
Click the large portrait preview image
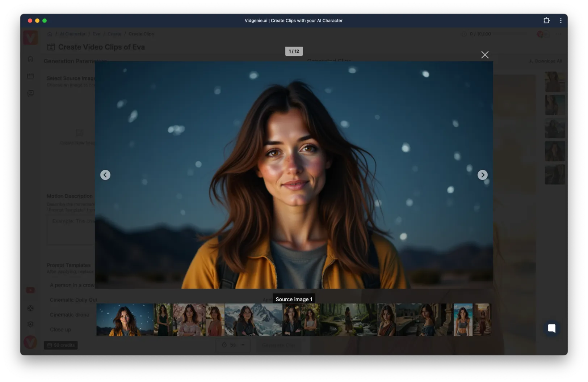(294, 175)
